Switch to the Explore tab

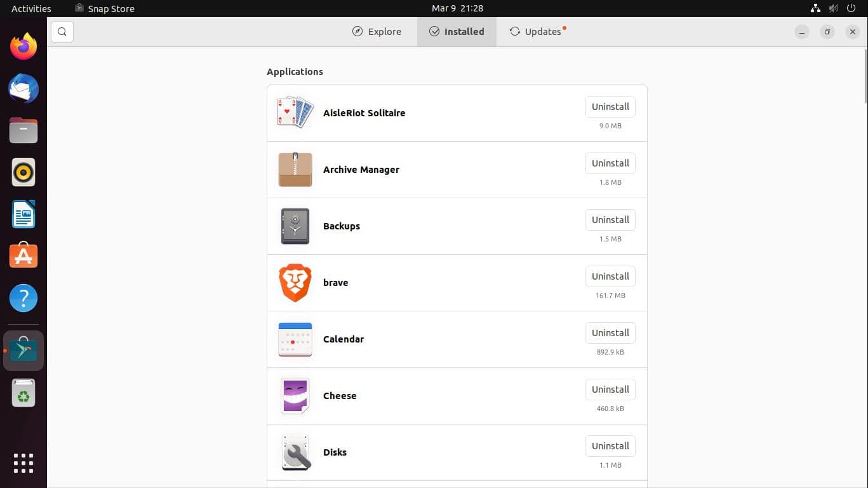[x=377, y=31]
